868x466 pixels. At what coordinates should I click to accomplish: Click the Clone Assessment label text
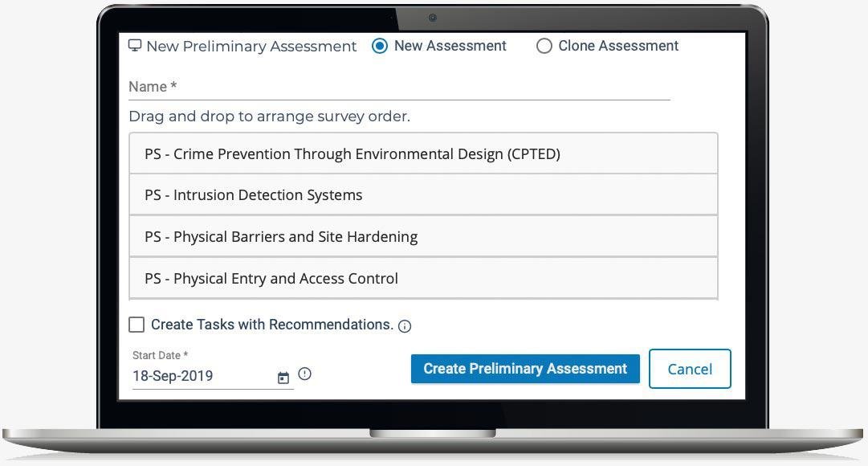pyautogui.click(x=618, y=46)
